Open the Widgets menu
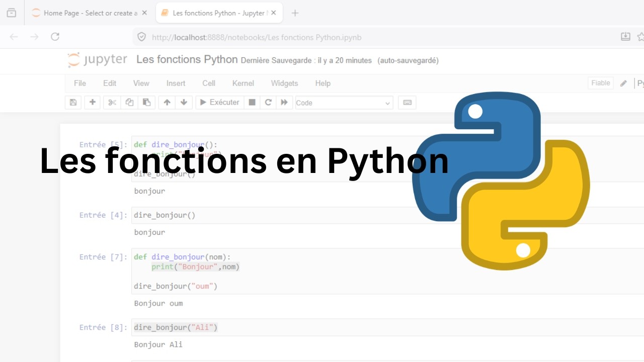 (285, 83)
